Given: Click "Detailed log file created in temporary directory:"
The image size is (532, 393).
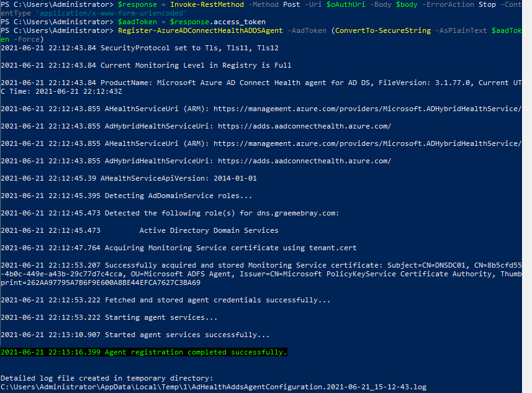Looking at the screenshot, I should coord(107,378).
